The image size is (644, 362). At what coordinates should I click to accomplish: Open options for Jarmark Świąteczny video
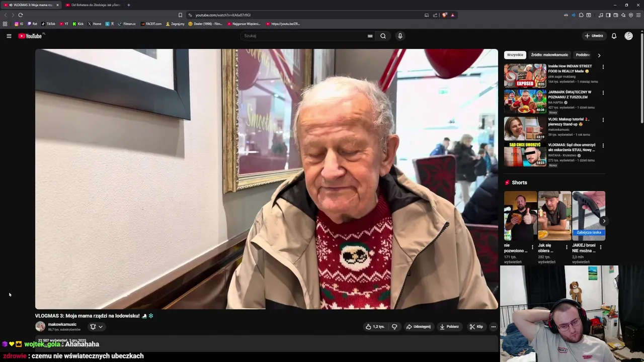[603, 93]
